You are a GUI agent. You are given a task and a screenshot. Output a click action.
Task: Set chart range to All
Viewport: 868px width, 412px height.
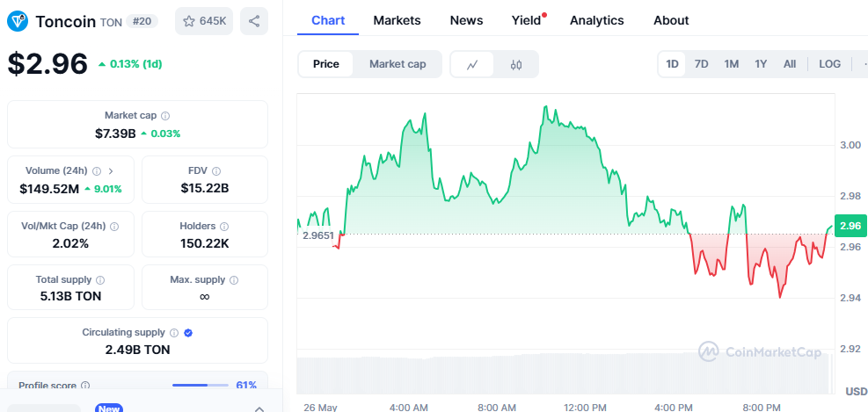coord(790,64)
